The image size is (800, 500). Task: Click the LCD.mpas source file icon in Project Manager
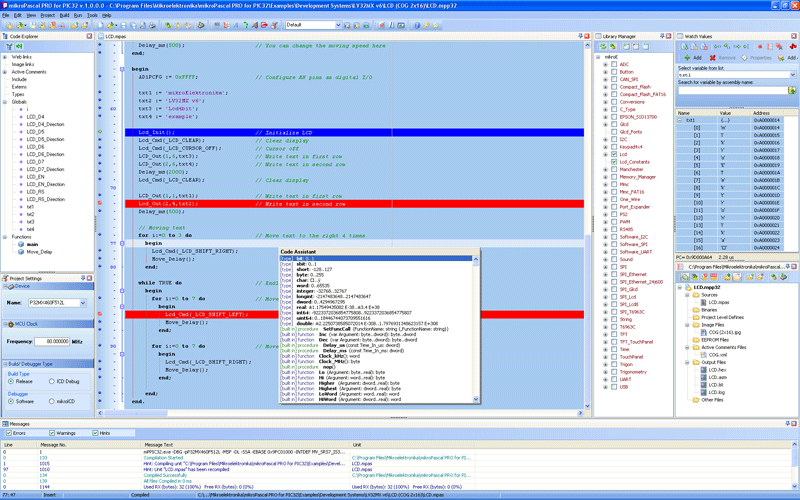pos(704,302)
